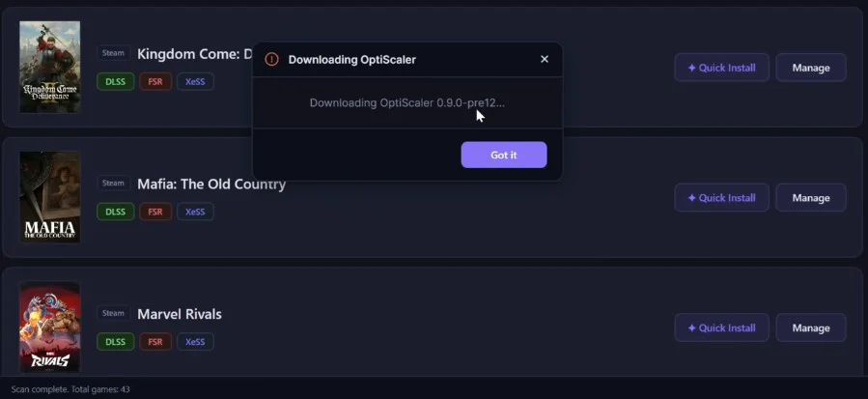This screenshot has width=868, height=399.
Task: Click the XeSS tag under Mafia
Action: coord(195,212)
